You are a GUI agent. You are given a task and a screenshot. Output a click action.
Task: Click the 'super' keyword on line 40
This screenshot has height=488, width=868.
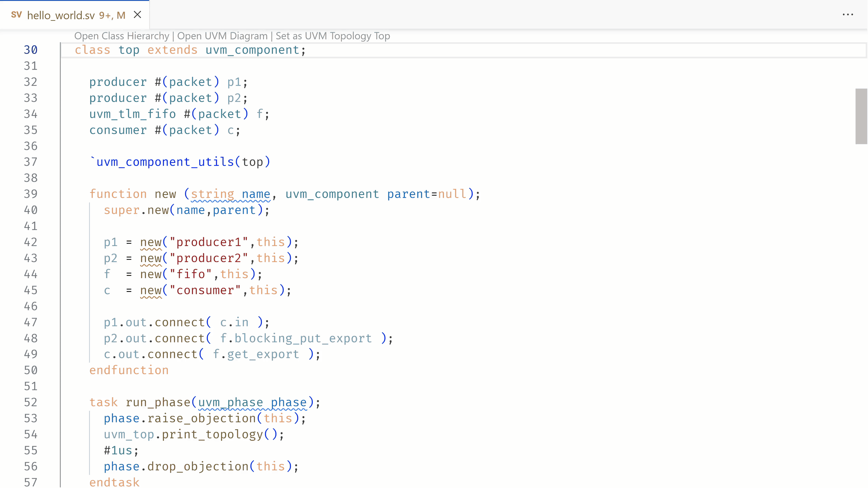click(x=122, y=210)
